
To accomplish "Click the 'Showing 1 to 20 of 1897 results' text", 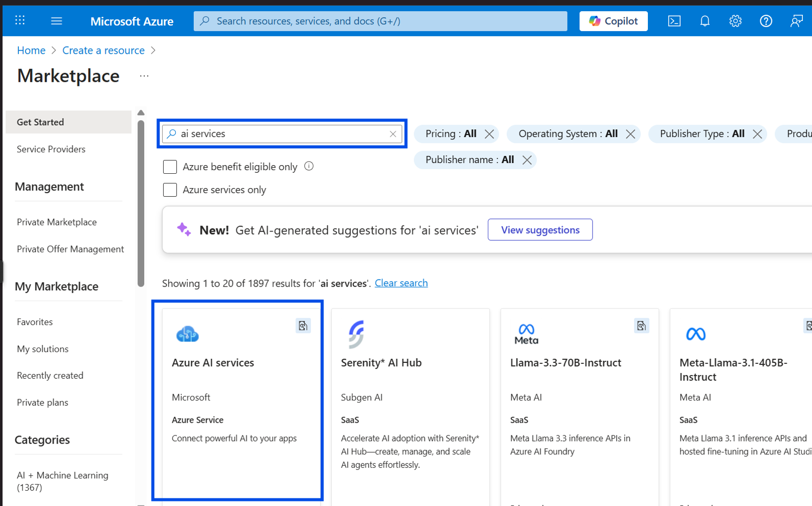I will coord(267,283).
